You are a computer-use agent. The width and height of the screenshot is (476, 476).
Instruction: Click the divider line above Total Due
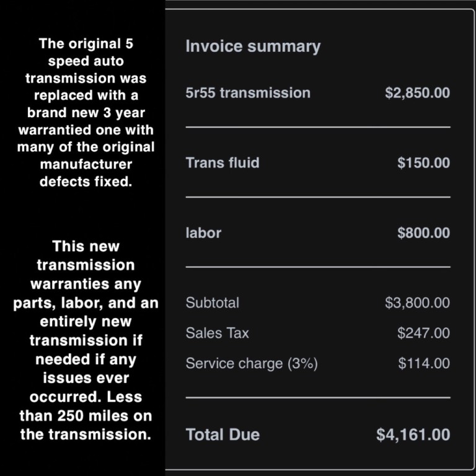[x=318, y=397]
